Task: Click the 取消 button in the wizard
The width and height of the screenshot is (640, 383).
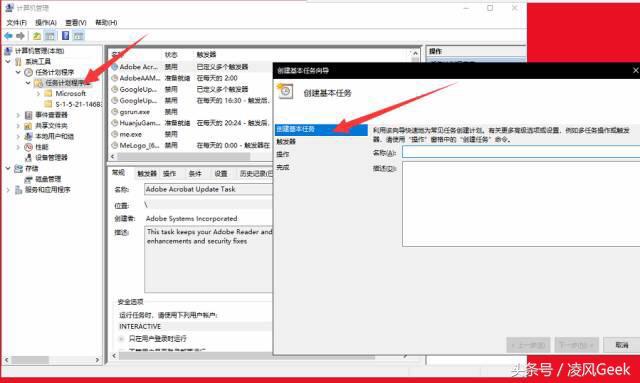Action: click(622, 345)
